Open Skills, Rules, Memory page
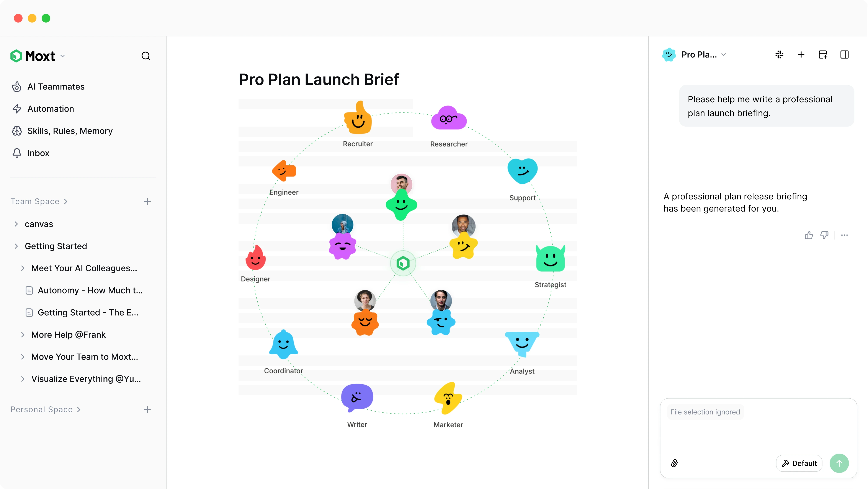The height and width of the screenshot is (489, 868). tap(70, 131)
